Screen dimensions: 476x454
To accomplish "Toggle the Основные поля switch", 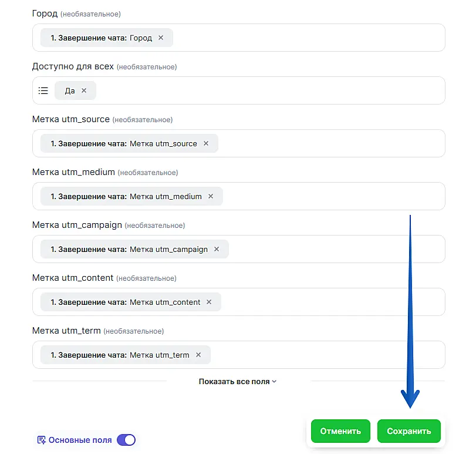I will (x=126, y=440).
